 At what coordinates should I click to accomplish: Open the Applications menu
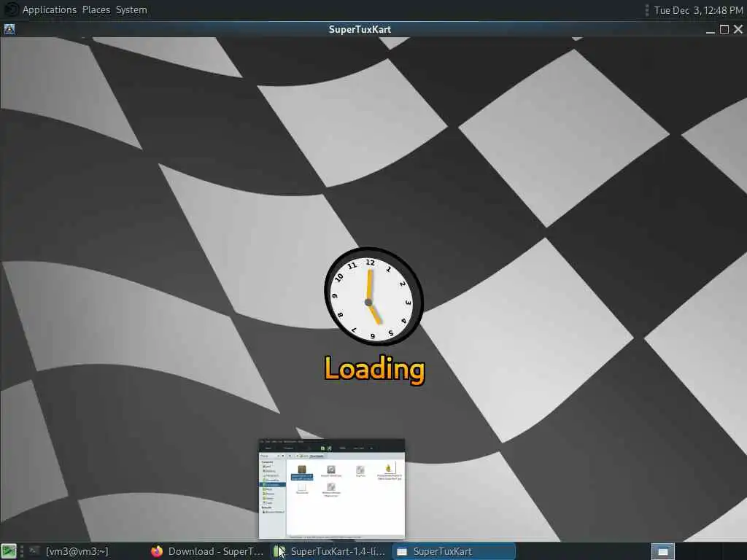(50, 9)
